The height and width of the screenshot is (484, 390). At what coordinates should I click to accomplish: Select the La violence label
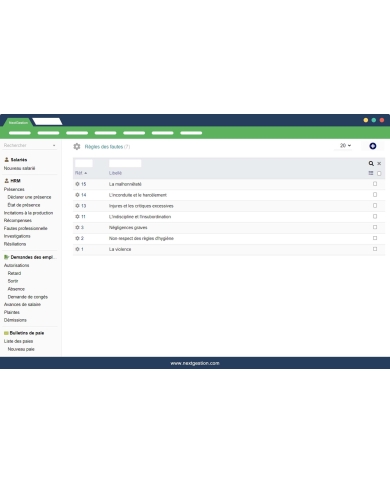pos(120,249)
